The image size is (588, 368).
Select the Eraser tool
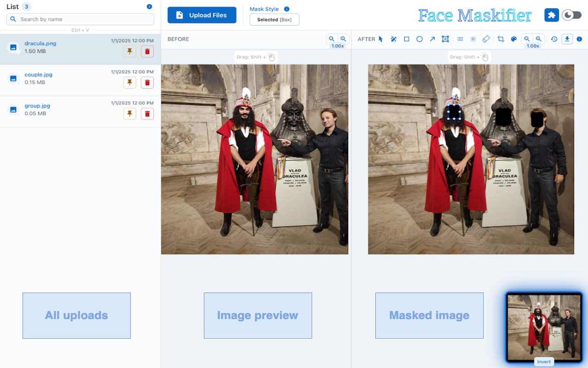[485, 39]
